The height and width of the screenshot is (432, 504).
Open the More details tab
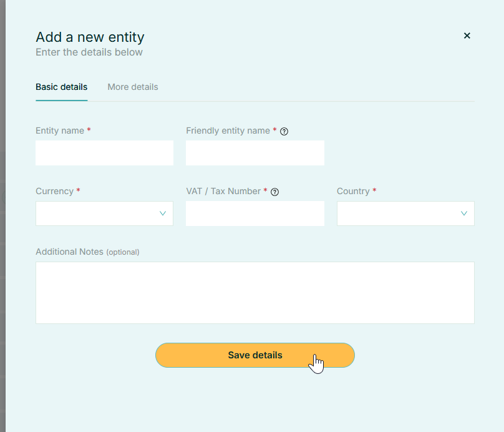(133, 87)
